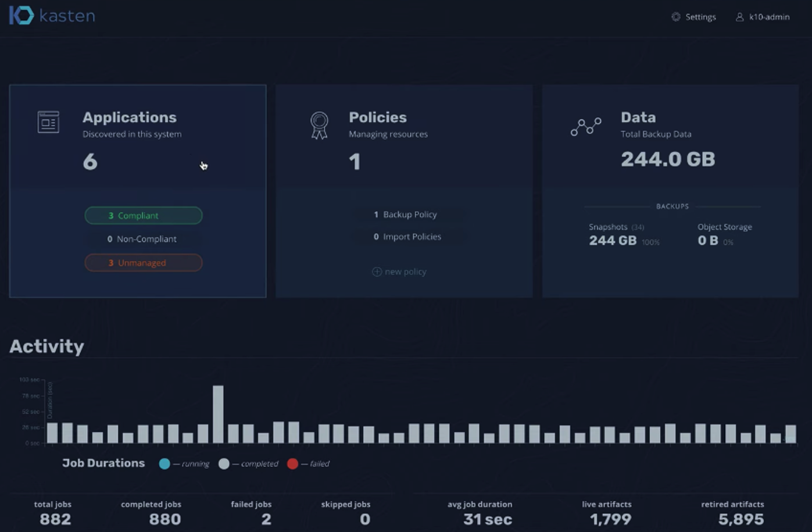The image size is (812, 532).
Task: Open the Policies card title
Action: (378, 117)
